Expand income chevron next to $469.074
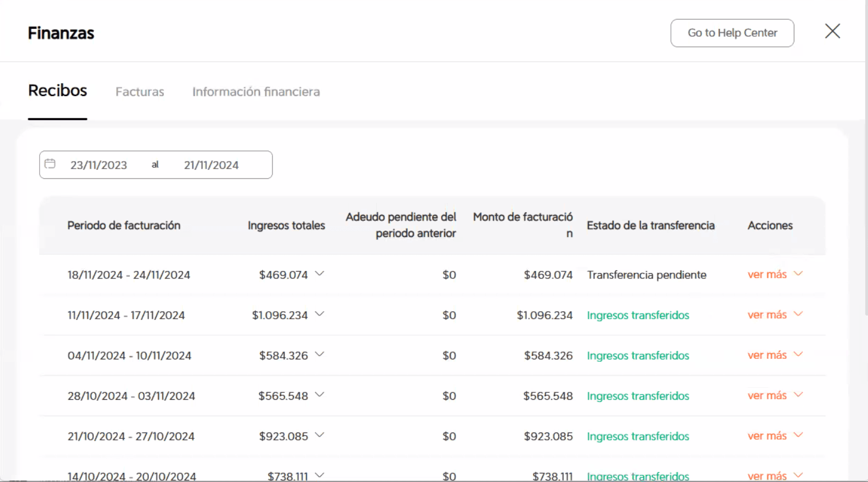Image resolution: width=868 pixels, height=482 pixels. coord(320,274)
